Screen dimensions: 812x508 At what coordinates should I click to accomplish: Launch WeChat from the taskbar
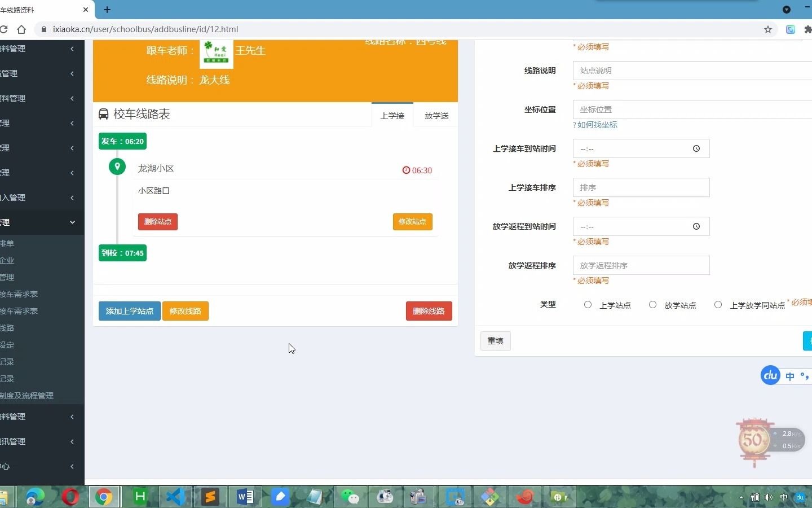[x=351, y=497]
